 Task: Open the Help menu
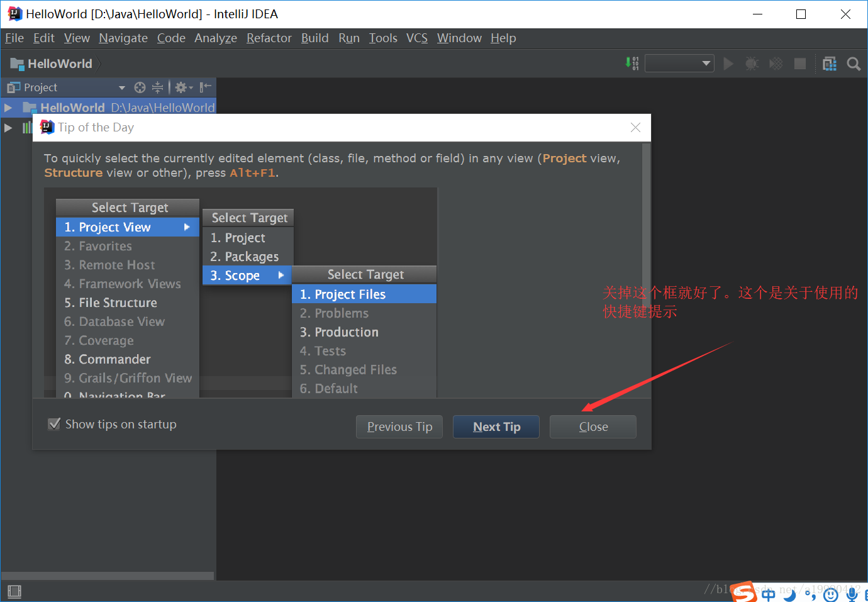[x=503, y=38]
